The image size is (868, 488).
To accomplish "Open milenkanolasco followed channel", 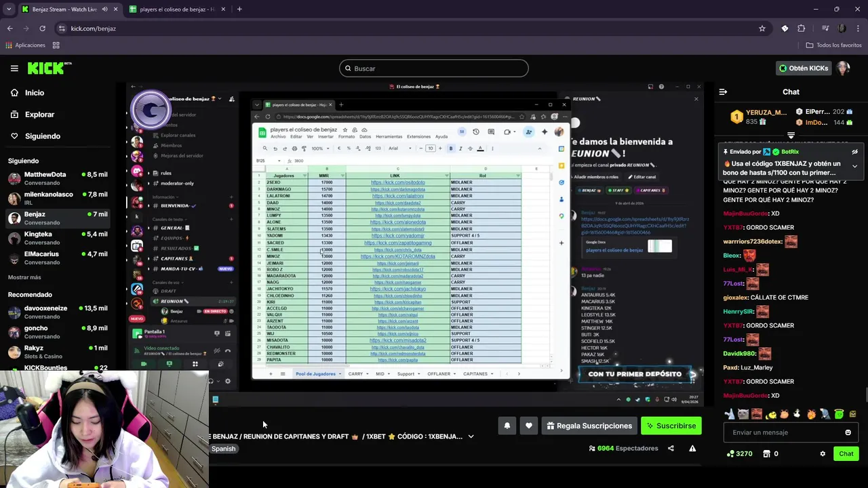I will (58, 198).
